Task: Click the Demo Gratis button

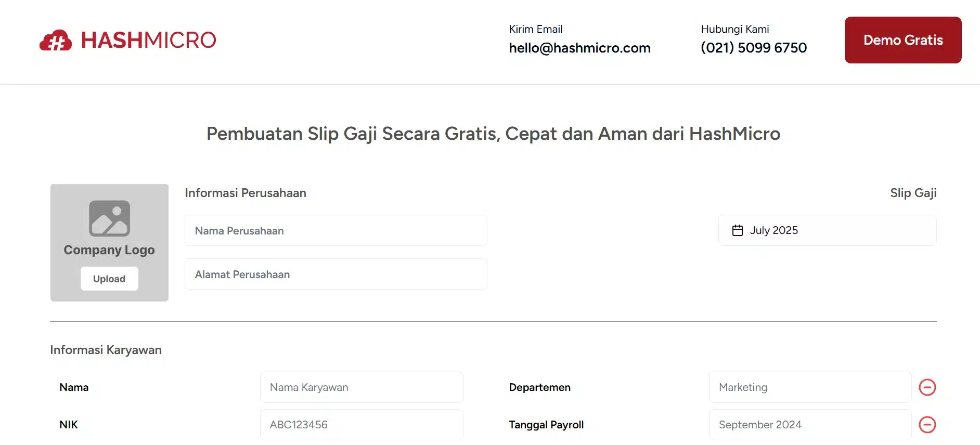Action: [x=902, y=40]
